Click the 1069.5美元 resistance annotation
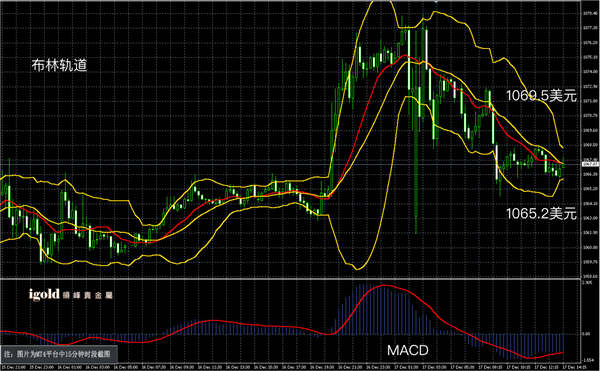Image resolution: width=600 pixels, height=371 pixels. 541,96
